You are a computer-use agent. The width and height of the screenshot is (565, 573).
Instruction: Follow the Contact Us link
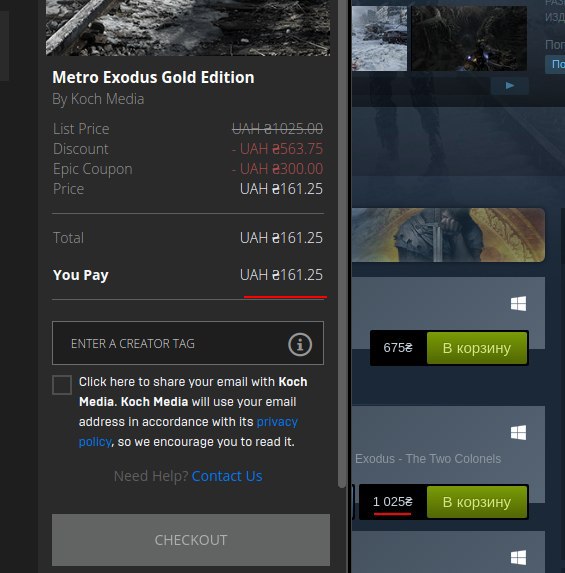tap(227, 476)
